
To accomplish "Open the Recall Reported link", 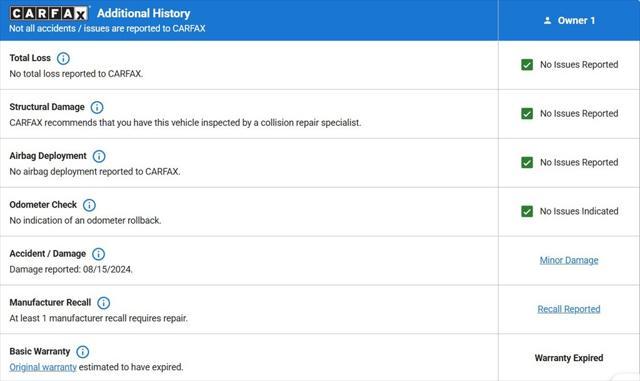I will 569,309.
